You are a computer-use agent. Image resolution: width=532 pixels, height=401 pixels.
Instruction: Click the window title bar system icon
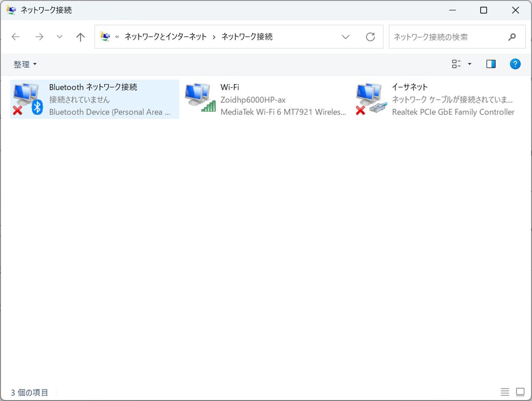tap(11, 10)
